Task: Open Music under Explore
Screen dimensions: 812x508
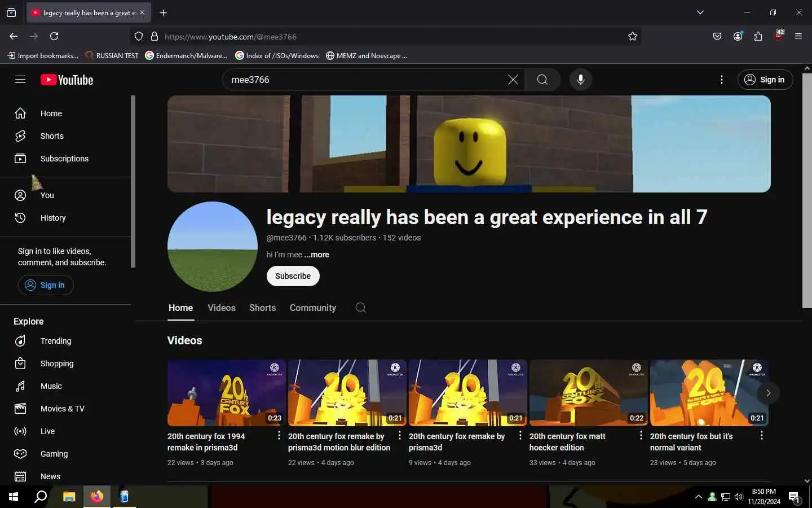Action: [x=65, y=386]
